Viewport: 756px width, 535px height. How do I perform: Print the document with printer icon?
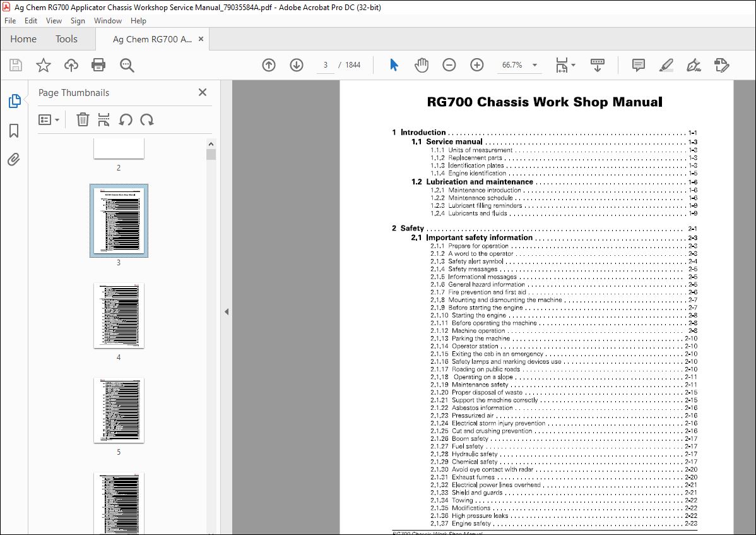(x=98, y=65)
